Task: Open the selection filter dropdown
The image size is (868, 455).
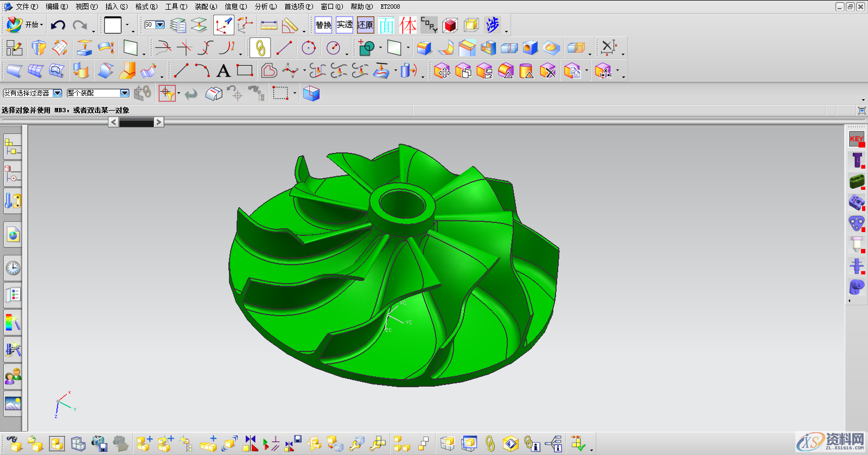Action: click(58, 93)
